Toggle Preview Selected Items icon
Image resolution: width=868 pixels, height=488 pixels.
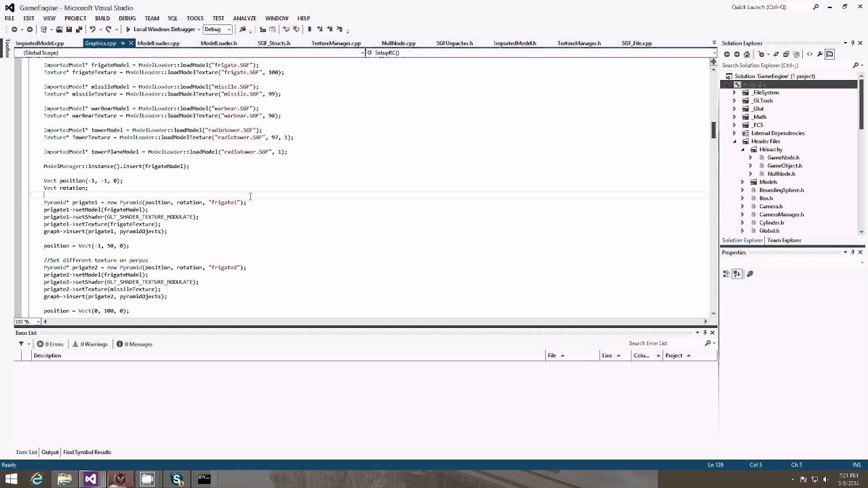coord(829,54)
